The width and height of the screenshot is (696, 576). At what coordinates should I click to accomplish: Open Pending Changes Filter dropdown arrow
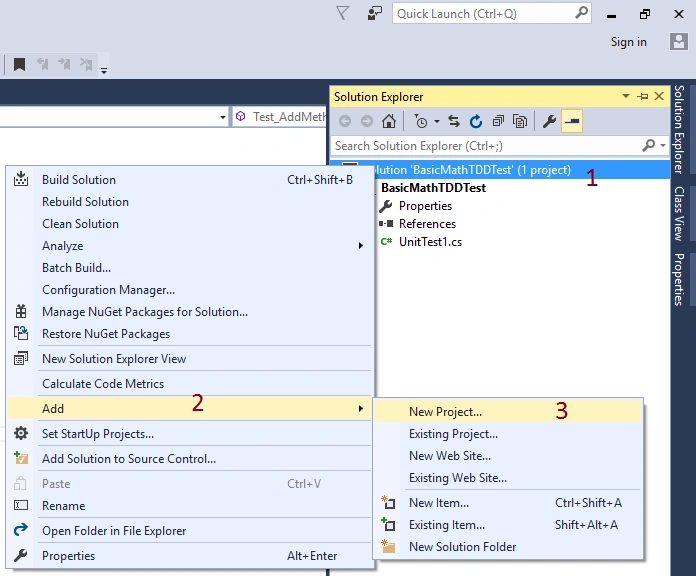437,121
